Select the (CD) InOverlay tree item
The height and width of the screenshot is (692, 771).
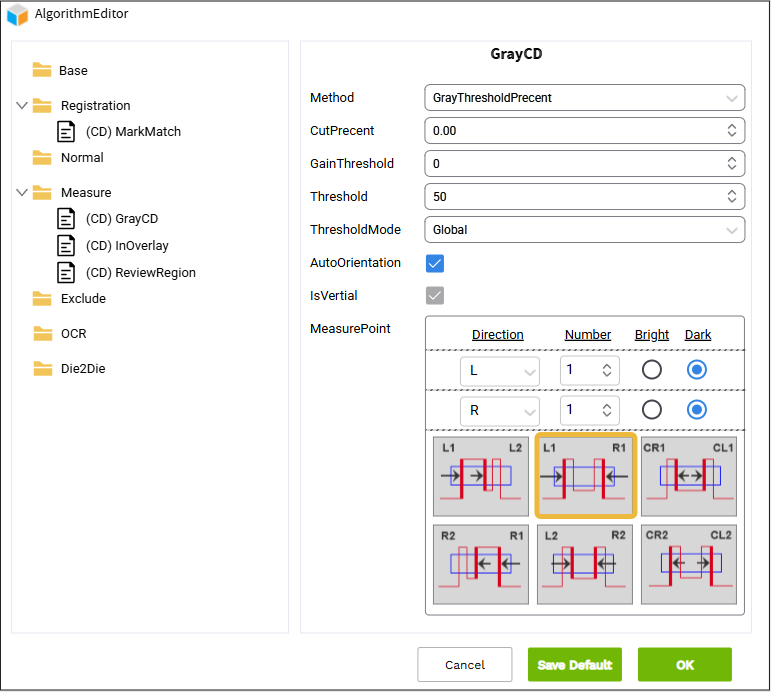pyautogui.click(x=126, y=245)
